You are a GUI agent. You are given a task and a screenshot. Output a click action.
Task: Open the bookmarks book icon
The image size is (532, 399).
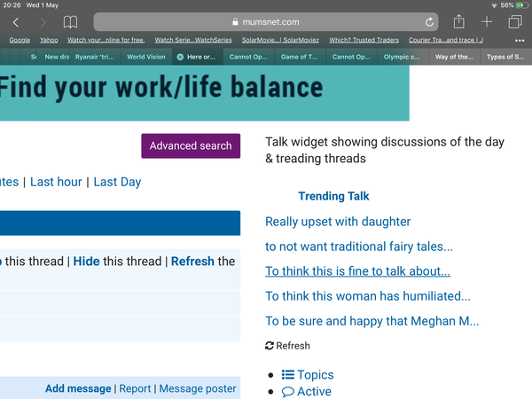tap(70, 22)
